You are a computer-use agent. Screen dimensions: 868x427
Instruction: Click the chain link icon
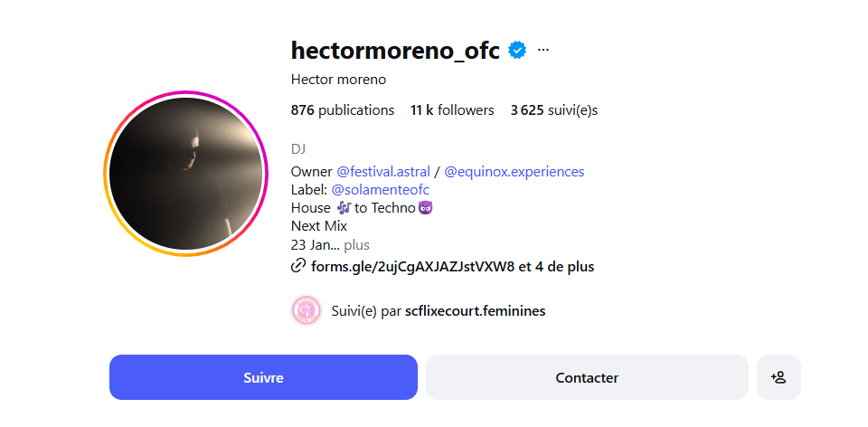(297, 266)
